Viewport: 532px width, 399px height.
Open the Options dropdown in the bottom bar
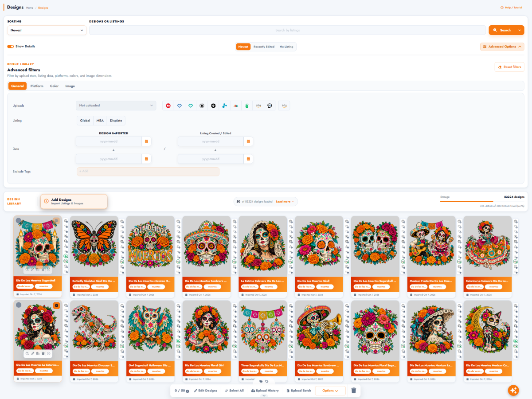330,391
